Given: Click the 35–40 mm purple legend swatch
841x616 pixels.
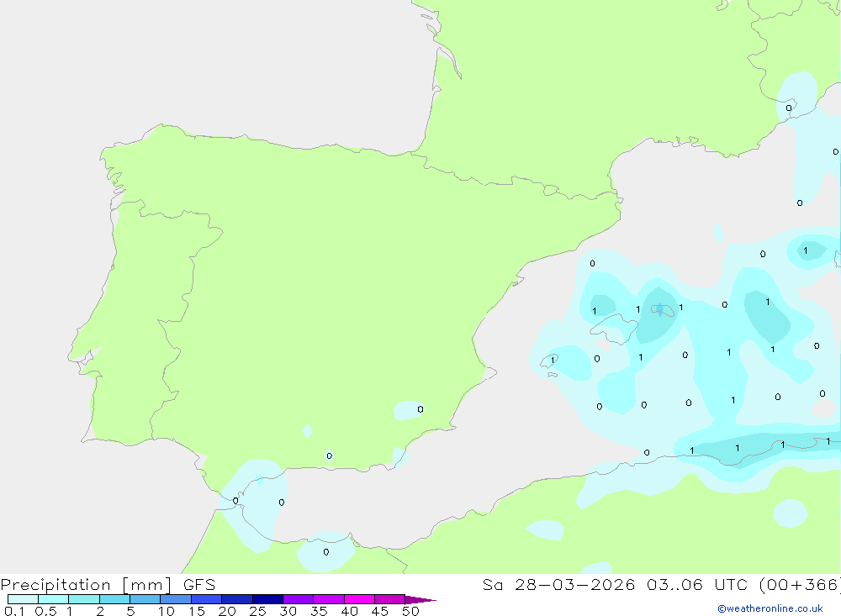Looking at the screenshot, I should coord(329,599).
